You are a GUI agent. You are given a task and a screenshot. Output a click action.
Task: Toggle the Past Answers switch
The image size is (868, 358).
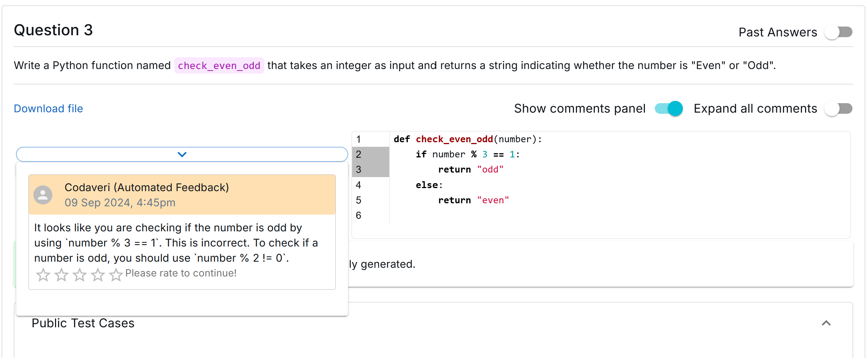[838, 32]
